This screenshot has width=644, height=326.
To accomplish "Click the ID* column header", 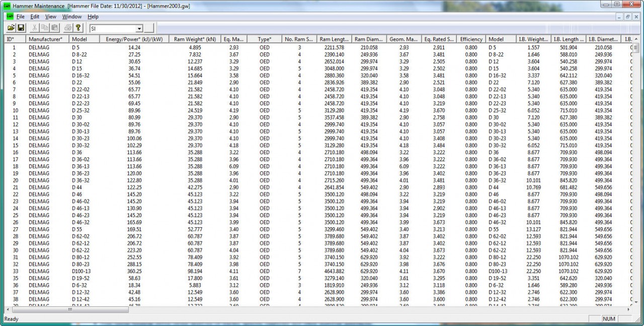I will pos(15,39).
